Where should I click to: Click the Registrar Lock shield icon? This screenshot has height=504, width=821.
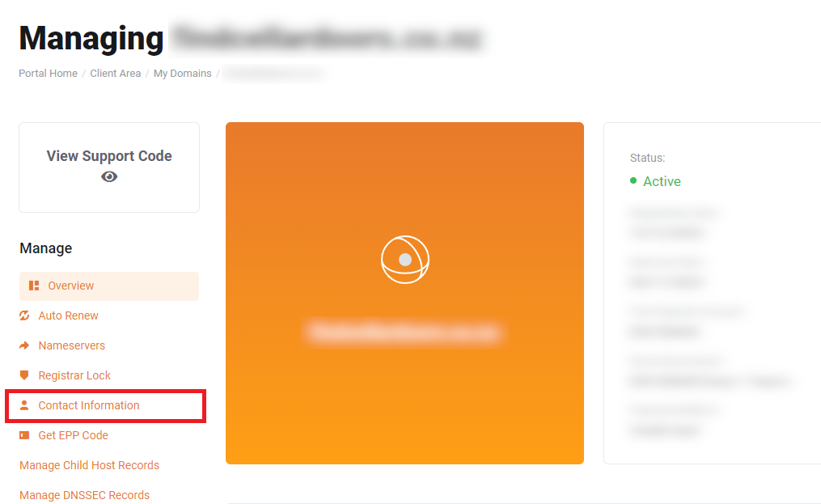coord(24,375)
